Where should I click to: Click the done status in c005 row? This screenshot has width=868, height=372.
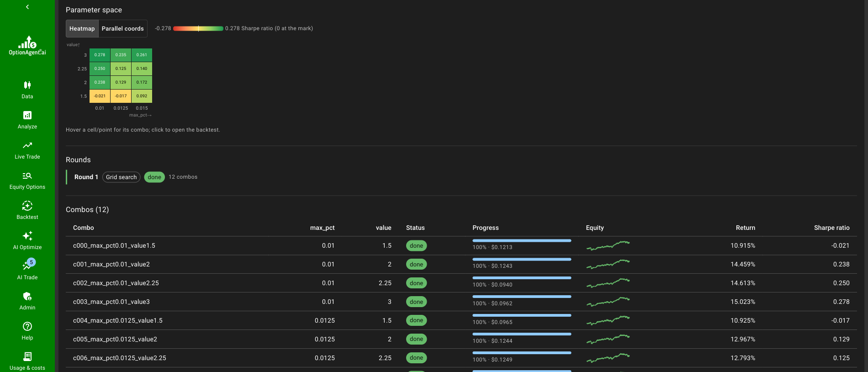[416, 339]
